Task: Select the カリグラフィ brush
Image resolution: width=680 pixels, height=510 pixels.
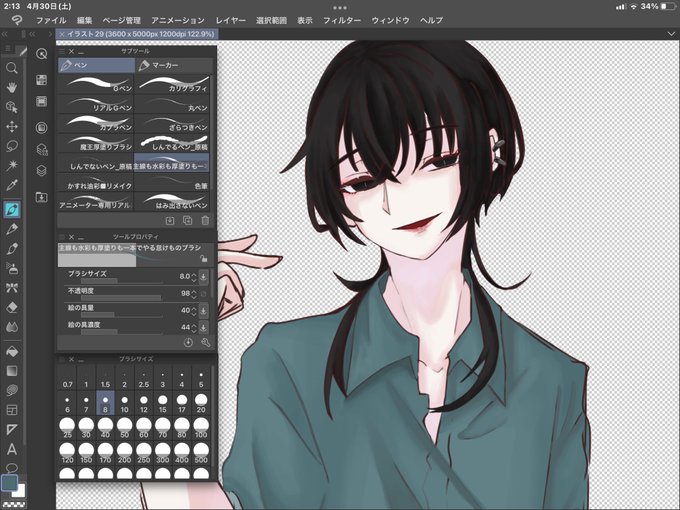Action: [173, 83]
